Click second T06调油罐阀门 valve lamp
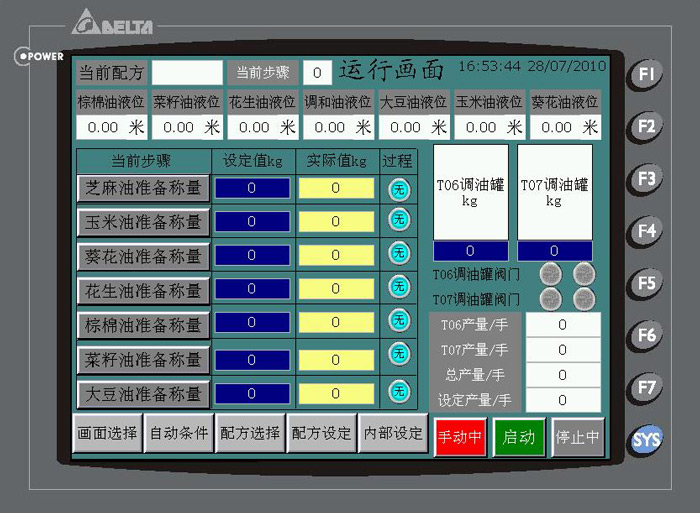This screenshot has width=700, height=513. (584, 274)
